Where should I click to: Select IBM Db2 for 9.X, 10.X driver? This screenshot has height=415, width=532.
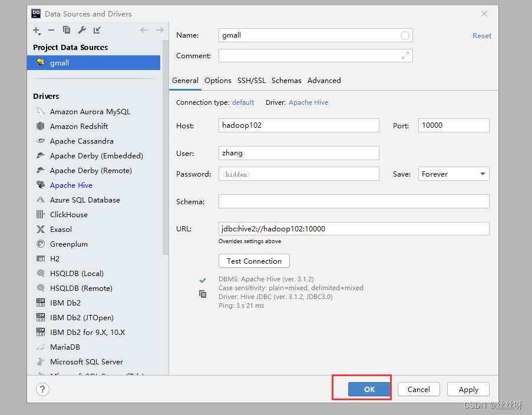click(x=87, y=332)
